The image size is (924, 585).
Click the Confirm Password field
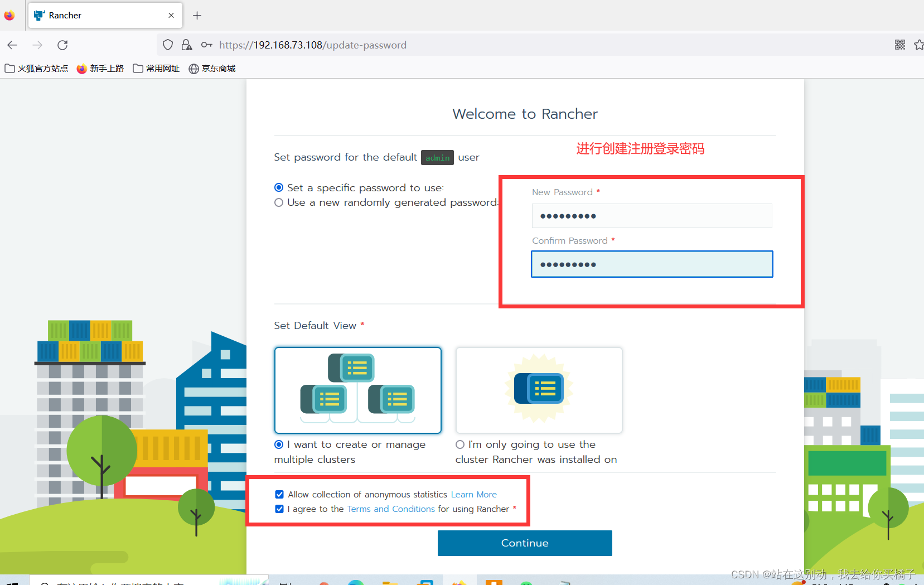pyautogui.click(x=652, y=264)
